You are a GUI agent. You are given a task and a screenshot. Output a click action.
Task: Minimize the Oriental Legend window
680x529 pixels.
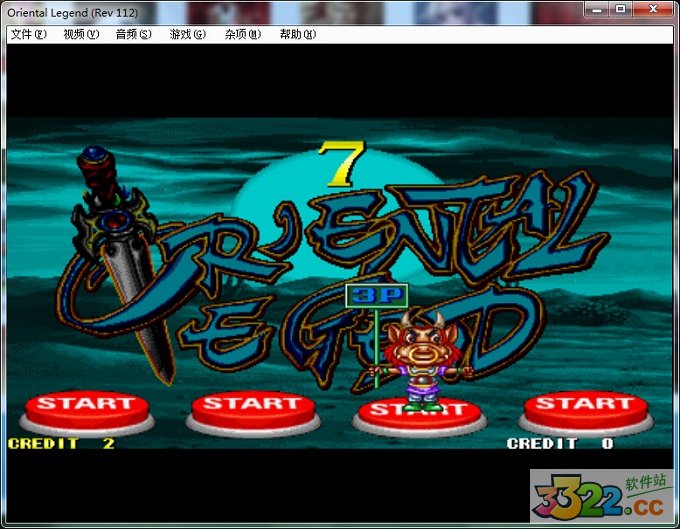tap(597, 9)
